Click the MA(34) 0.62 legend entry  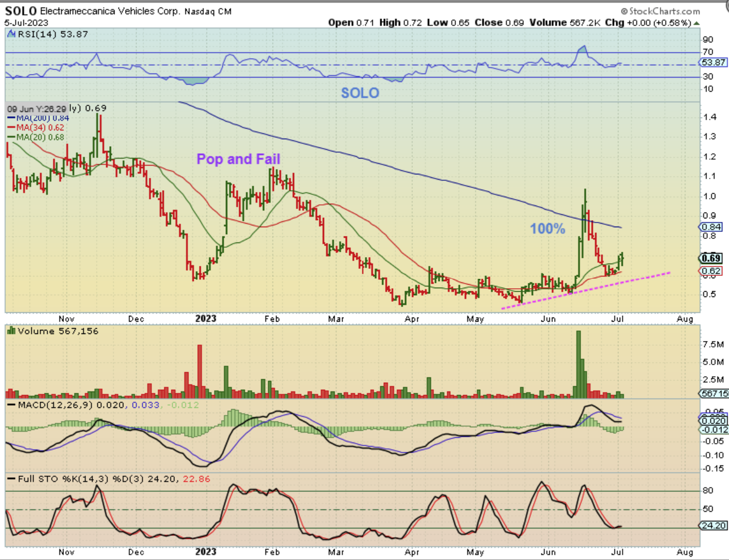pyautogui.click(x=36, y=127)
